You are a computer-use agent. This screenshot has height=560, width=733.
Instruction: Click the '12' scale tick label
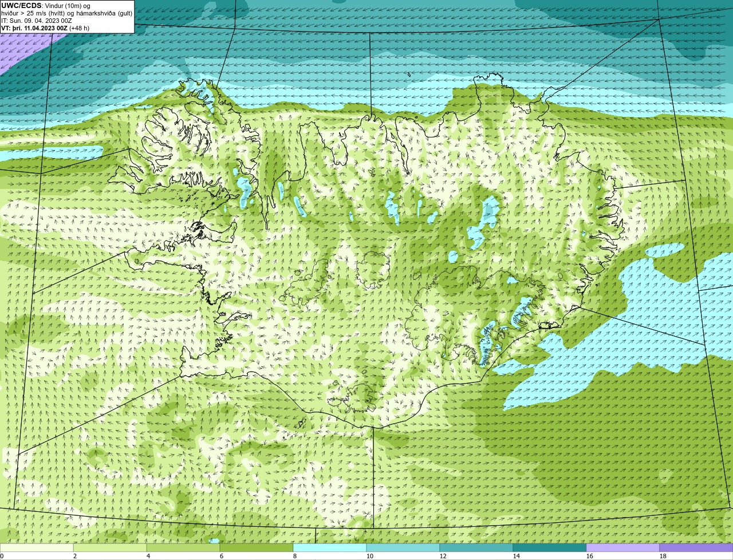pos(443,556)
